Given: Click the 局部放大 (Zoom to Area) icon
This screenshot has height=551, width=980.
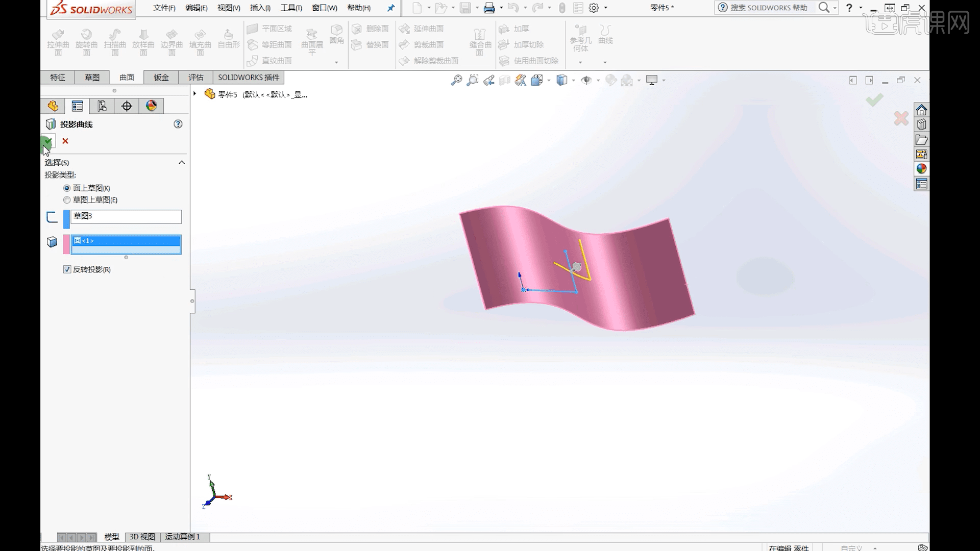Looking at the screenshot, I should tap(472, 80).
